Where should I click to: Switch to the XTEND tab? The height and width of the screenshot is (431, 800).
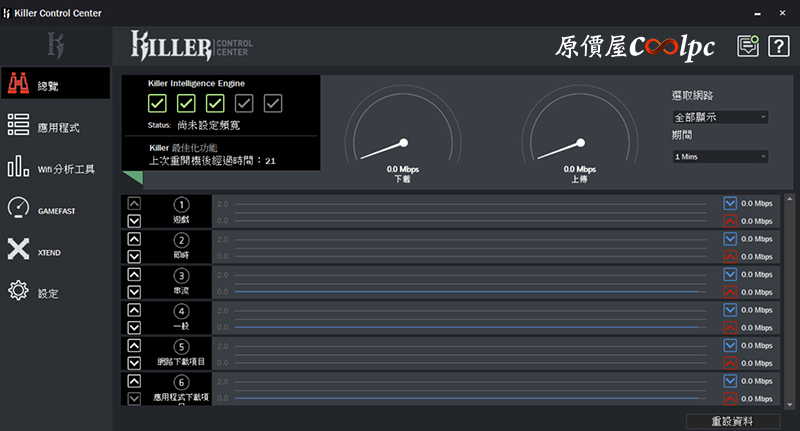(x=55, y=250)
